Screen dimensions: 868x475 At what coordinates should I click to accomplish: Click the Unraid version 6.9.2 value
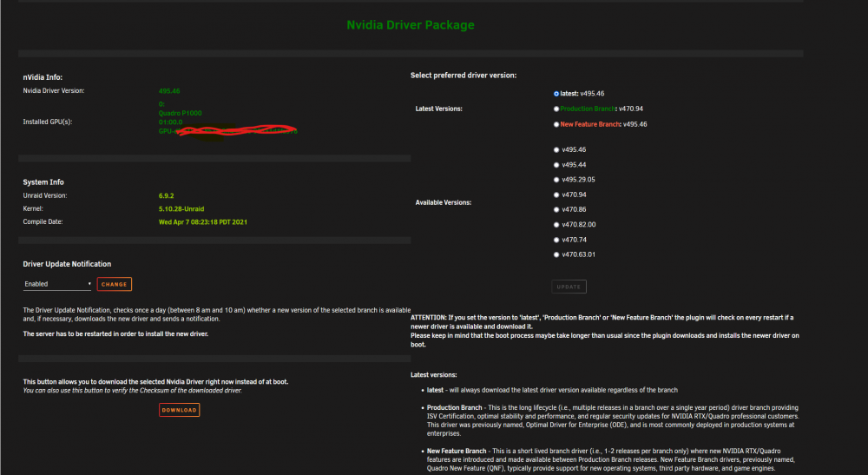click(166, 196)
